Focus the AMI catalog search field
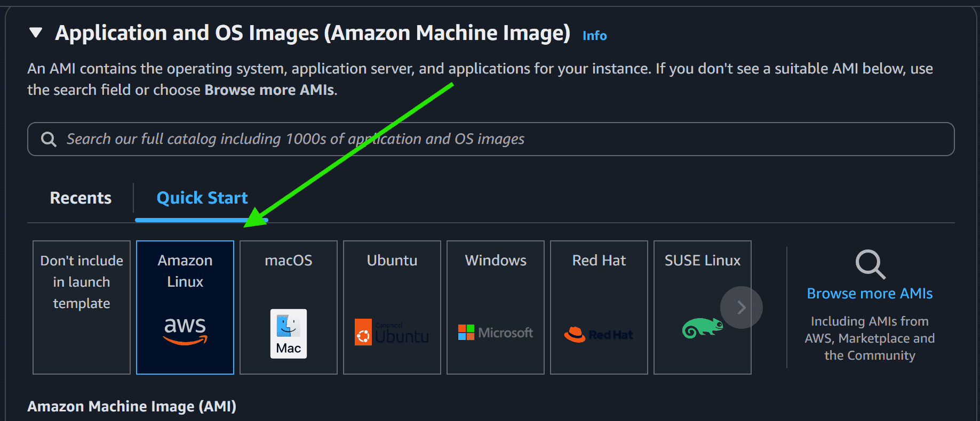980x421 pixels. click(491, 139)
